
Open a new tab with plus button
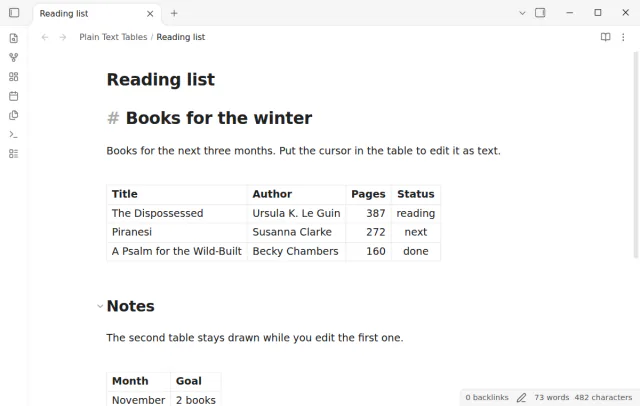174,13
